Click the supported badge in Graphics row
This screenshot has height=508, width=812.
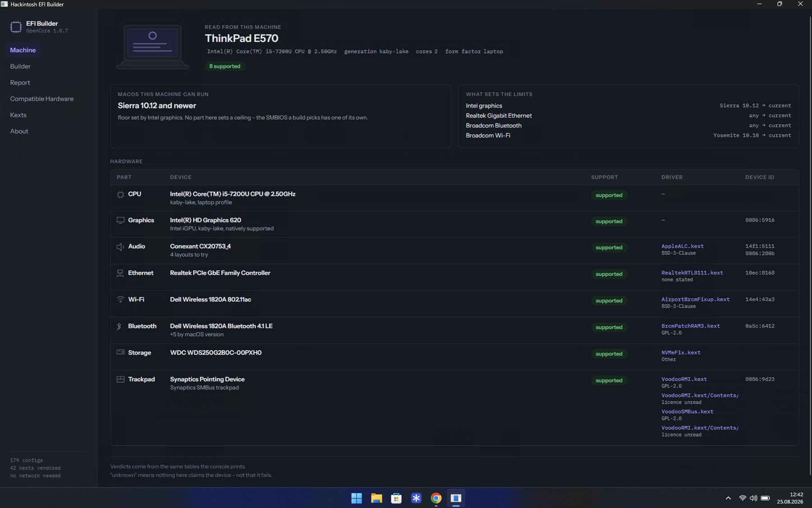[x=609, y=222]
